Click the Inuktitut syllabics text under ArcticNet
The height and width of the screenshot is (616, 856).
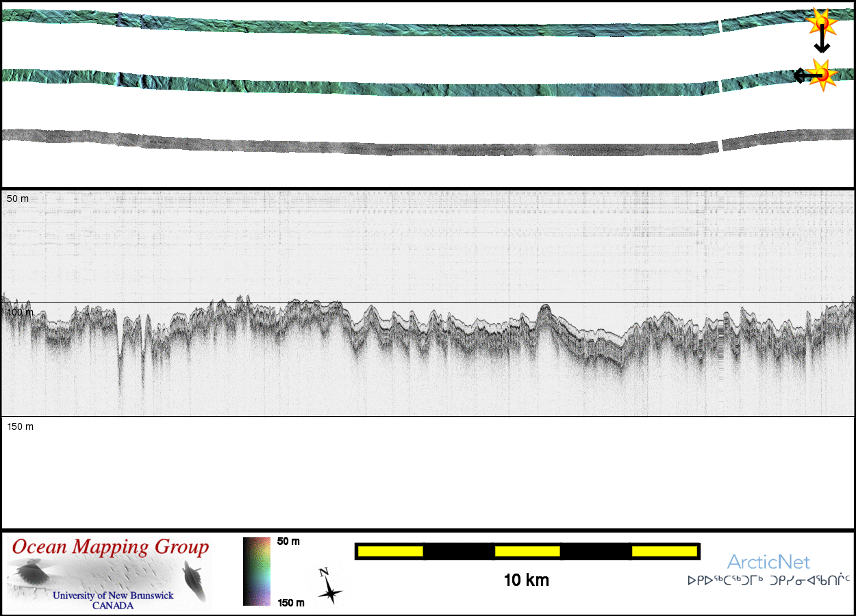(x=768, y=580)
